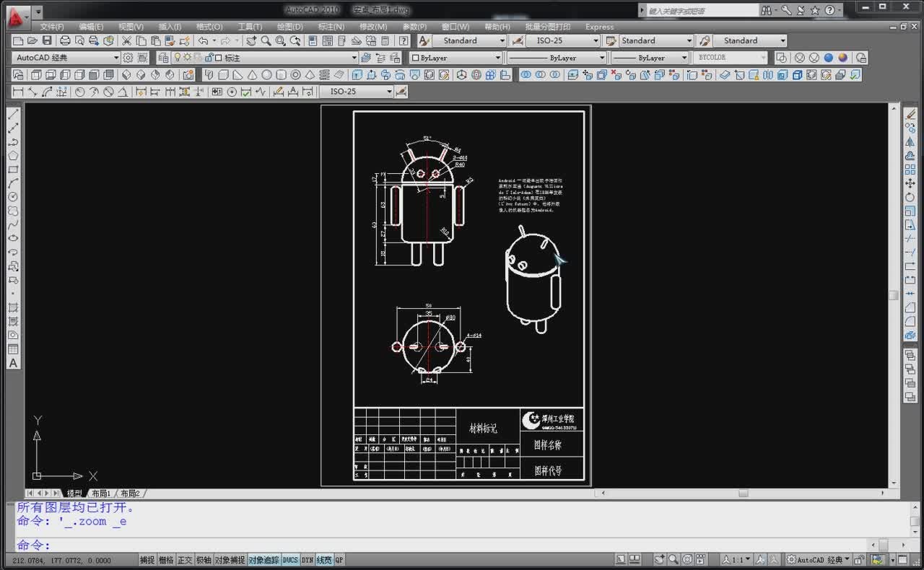
Task: Click the horizontal scrollbar thumb
Action: [743, 494]
